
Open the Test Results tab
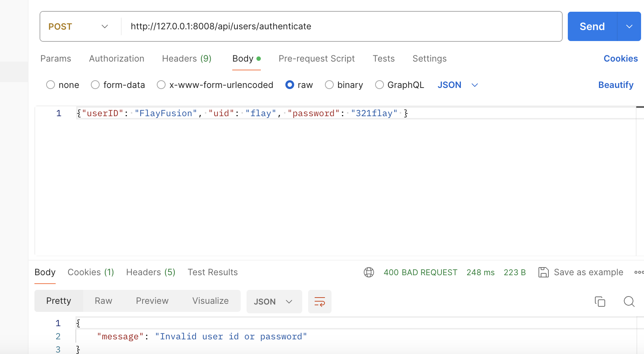(x=212, y=272)
